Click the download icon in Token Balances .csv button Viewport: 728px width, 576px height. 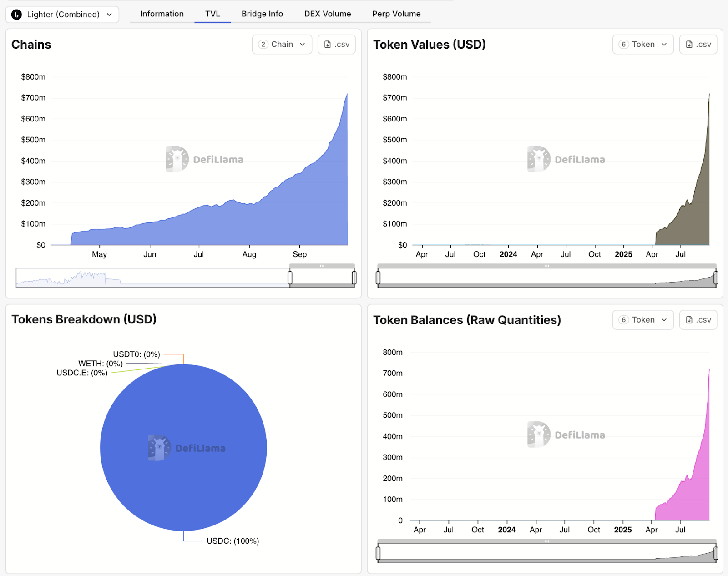click(689, 320)
